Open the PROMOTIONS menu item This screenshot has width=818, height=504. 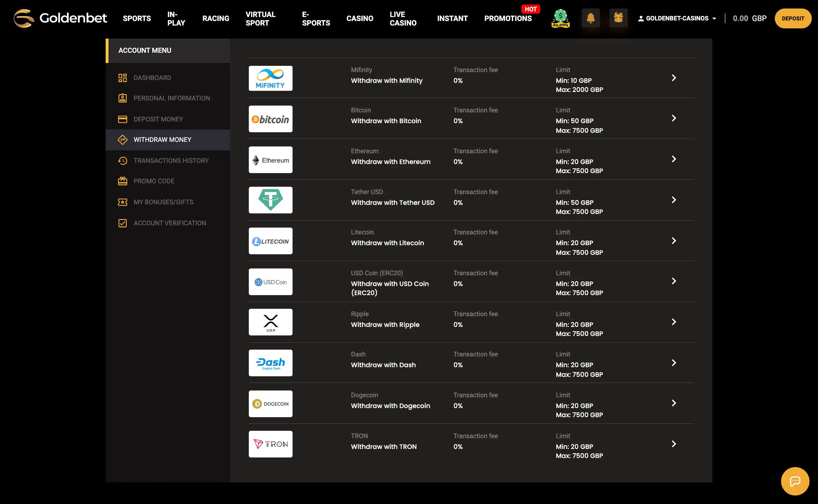[x=508, y=18]
